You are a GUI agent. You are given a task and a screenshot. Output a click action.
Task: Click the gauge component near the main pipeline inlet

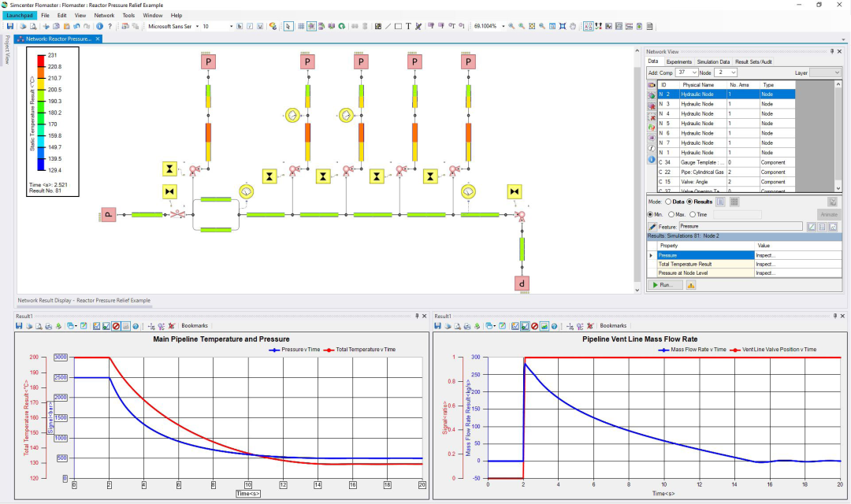coord(247,191)
